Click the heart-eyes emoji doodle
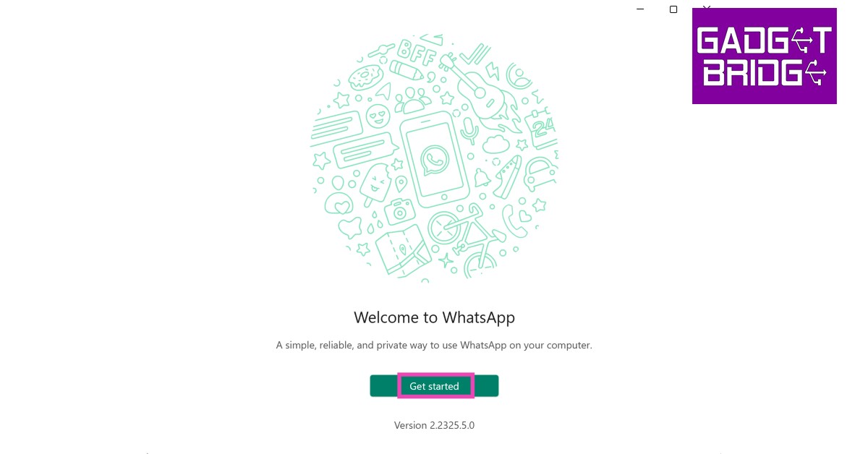Screen dimensions: 868x454 pyautogui.click(x=376, y=113)
